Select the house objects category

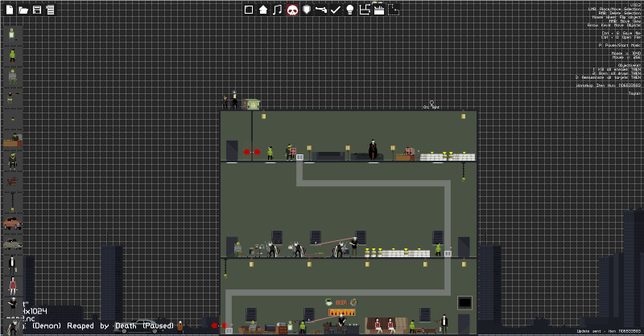pos(263,10)
